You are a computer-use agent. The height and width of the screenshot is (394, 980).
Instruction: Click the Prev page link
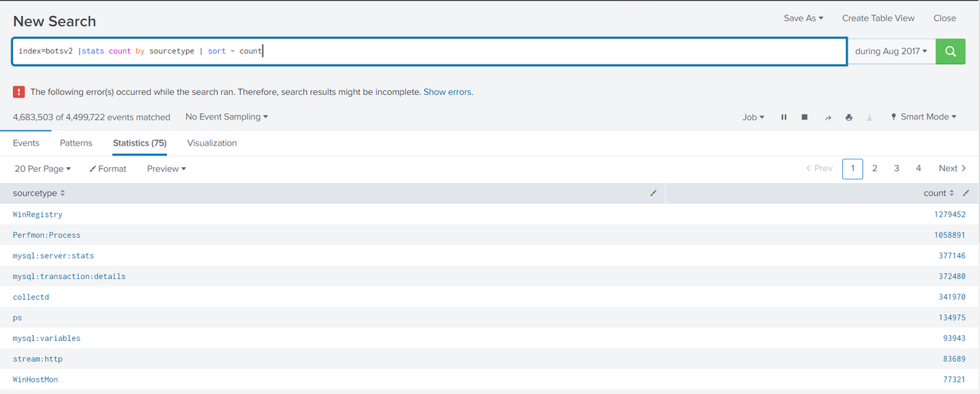[819, 169]
